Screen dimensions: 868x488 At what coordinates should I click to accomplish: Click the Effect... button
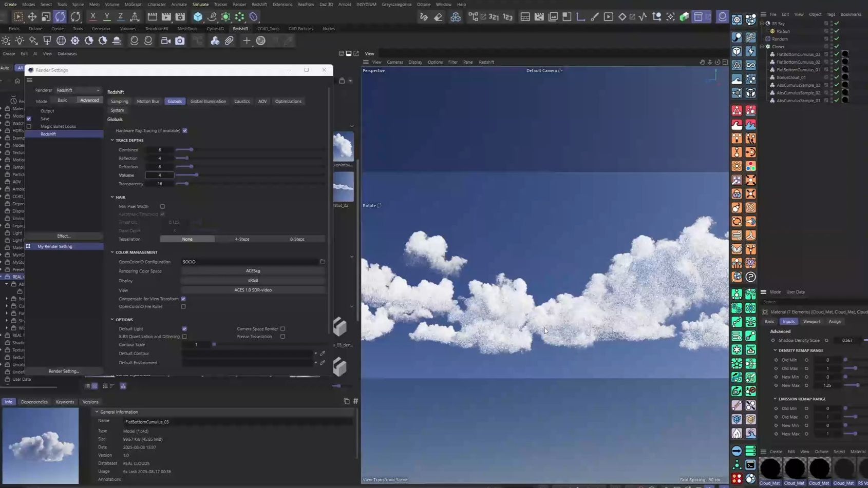pos(64,236)
